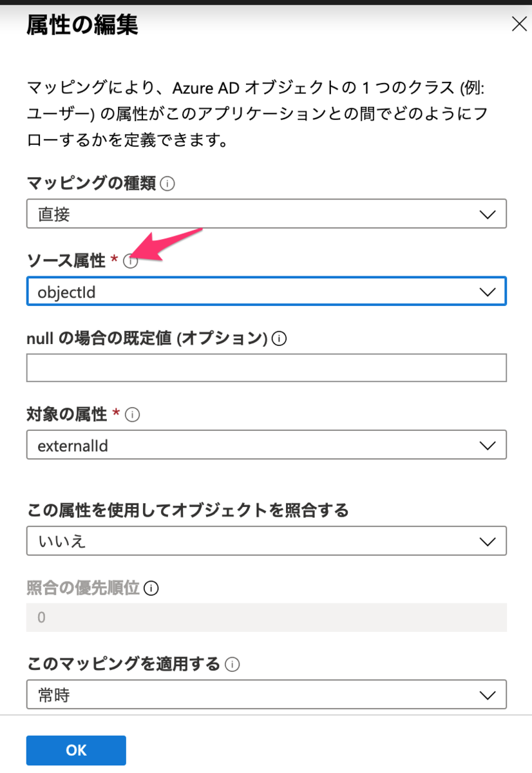
Task: Open the object matching dropdown set to いいえ
Action: point(266,540)
